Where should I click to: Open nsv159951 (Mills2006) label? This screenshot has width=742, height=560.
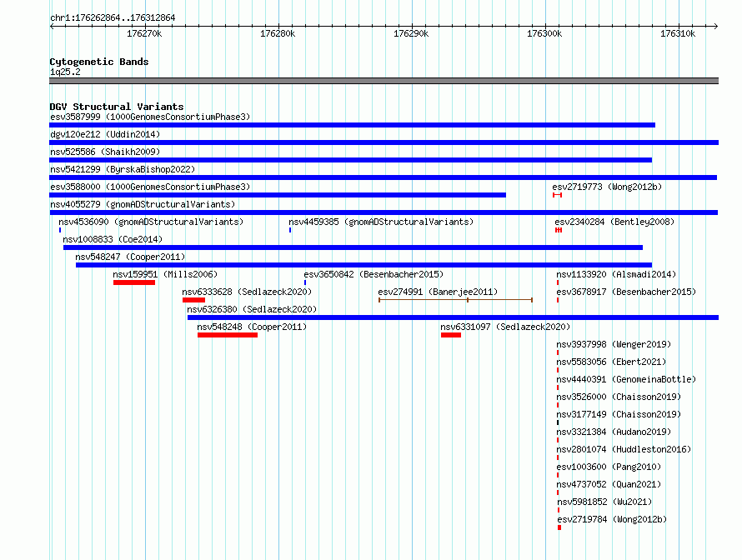pyautogui.click(x=165, y=274)
